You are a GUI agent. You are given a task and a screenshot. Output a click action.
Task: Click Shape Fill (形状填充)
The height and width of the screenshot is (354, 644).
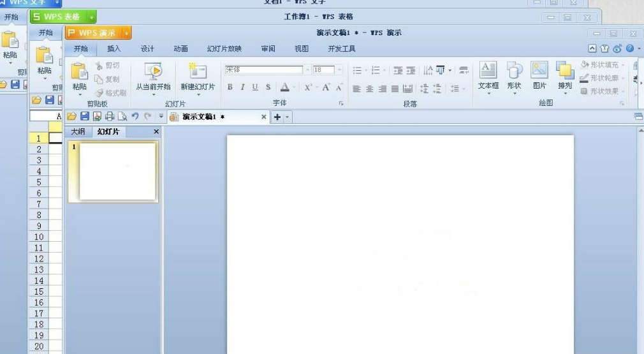tap(603, 65)
